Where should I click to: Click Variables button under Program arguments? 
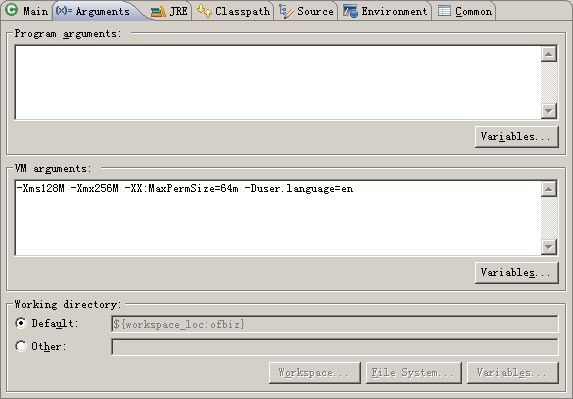tap(516, 137)
